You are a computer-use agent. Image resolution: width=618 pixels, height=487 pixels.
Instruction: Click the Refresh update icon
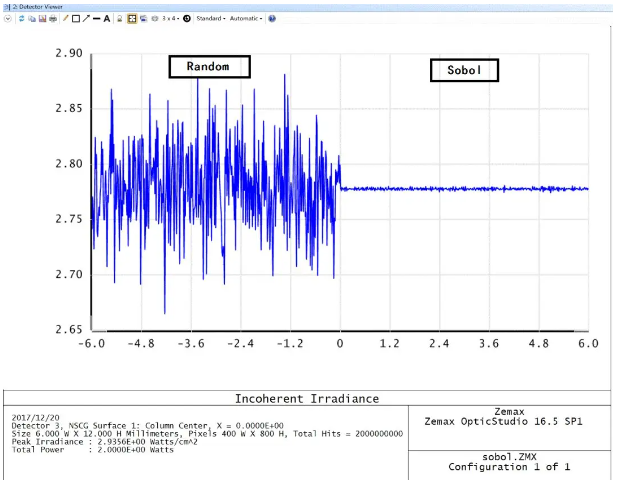[22, 18]
